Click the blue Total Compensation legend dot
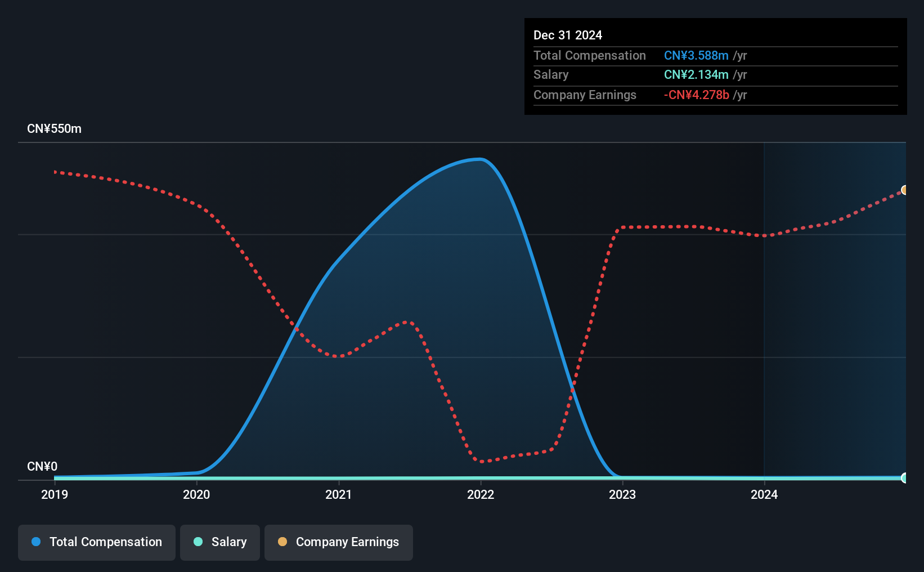 [36, 542]
